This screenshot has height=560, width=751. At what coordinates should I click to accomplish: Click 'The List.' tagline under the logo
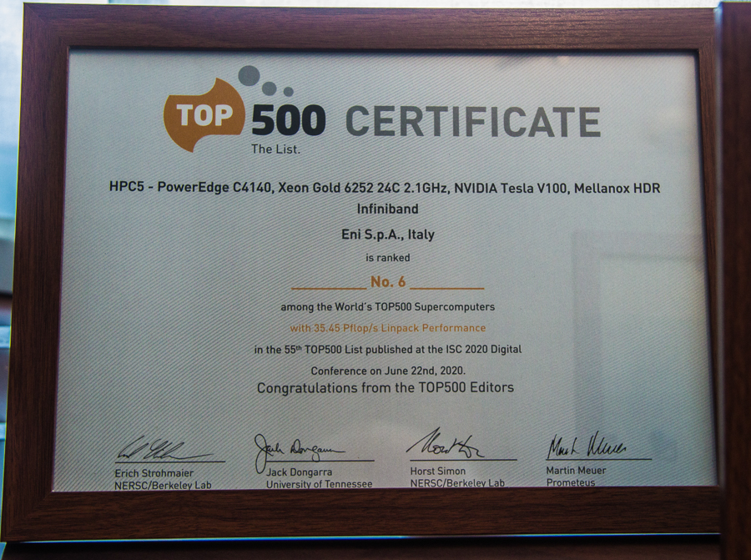[276, 149]
